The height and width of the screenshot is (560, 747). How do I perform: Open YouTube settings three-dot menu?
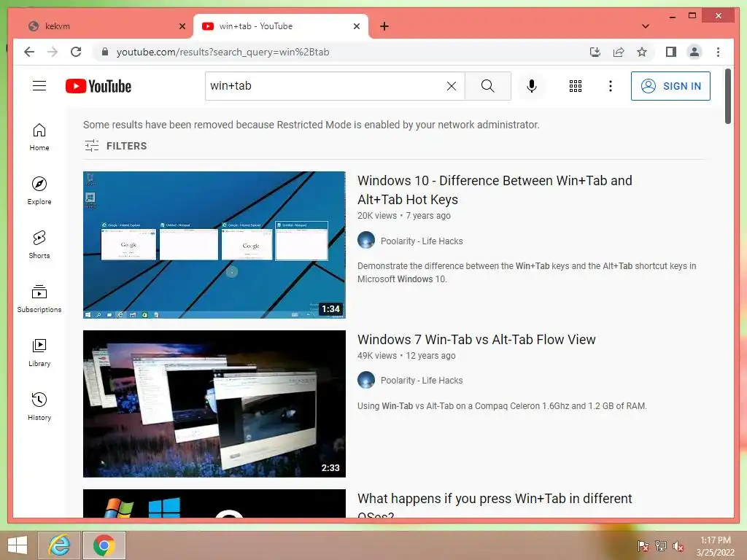pos(611,86)
